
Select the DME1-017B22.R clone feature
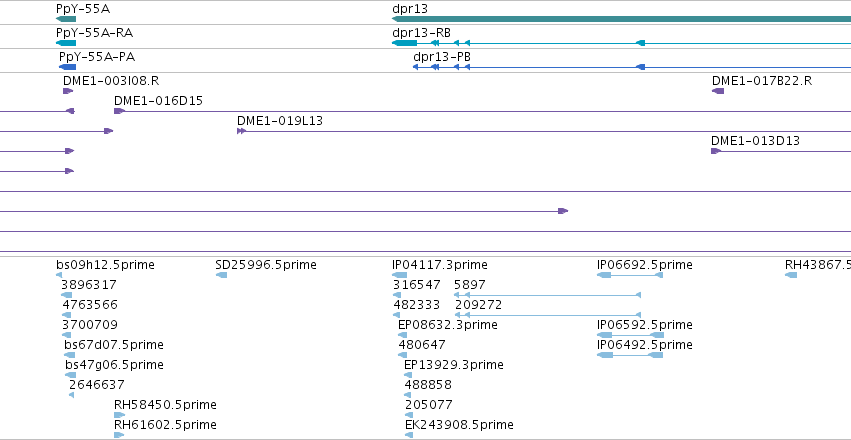pos(717,91)
